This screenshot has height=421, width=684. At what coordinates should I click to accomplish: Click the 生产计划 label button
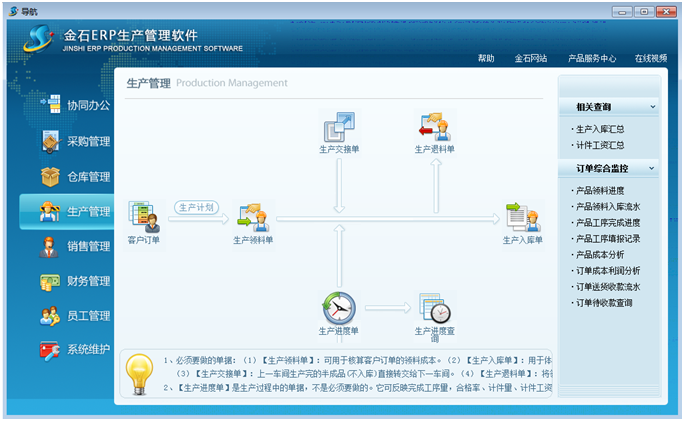[196, 207]
